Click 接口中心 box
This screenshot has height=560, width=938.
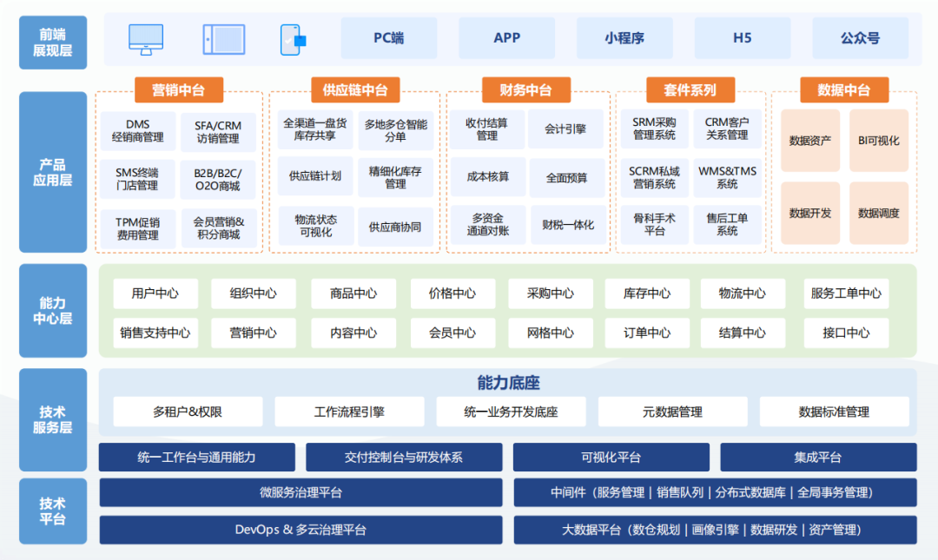[846, 333]
